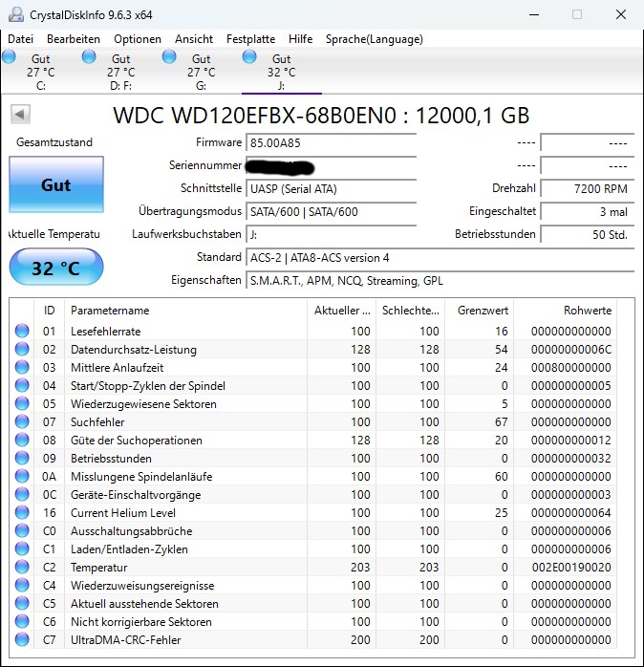Click the Schlechte... column header
Screen dimensions: 644x667
point(411,311)
